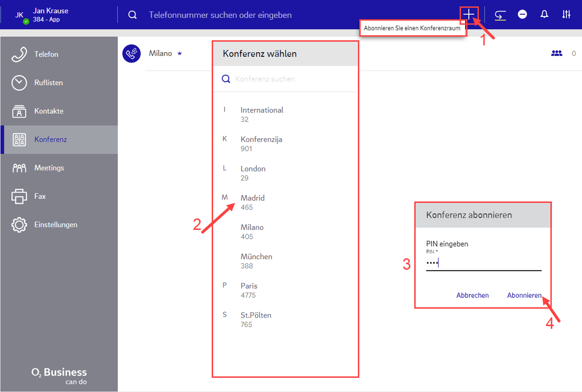The image size is (582, 392).
Task: Open the notifications bell
Action: tap(544, 14)
